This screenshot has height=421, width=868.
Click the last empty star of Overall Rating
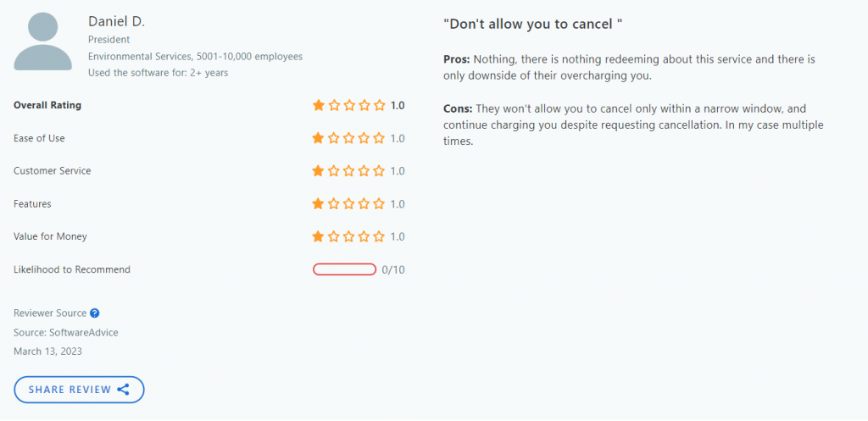pos(379,105)
